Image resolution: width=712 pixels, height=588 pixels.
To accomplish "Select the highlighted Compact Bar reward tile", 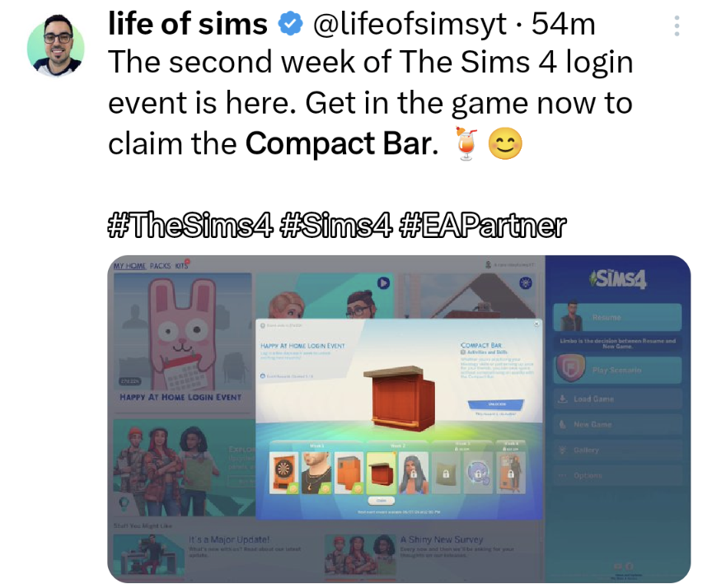I will 382,473.
